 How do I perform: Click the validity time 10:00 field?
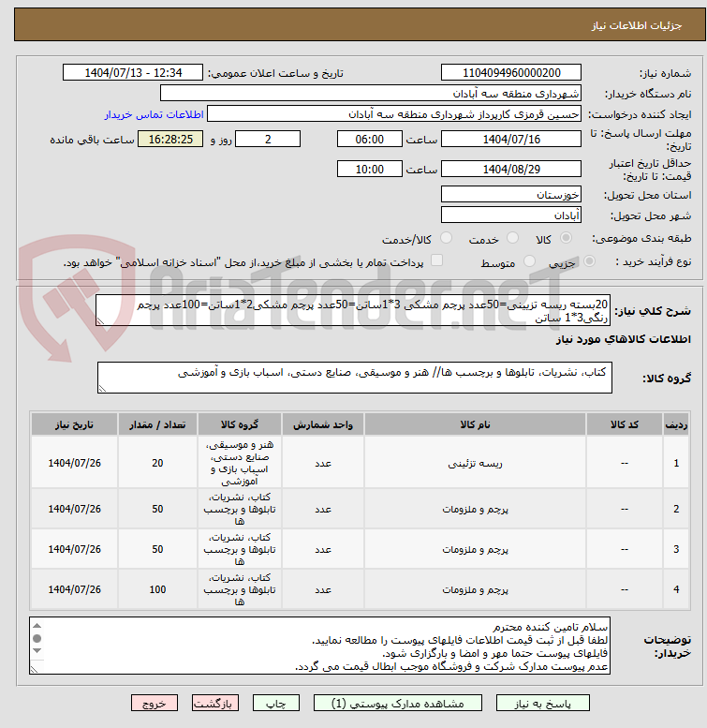pos(369,169)
